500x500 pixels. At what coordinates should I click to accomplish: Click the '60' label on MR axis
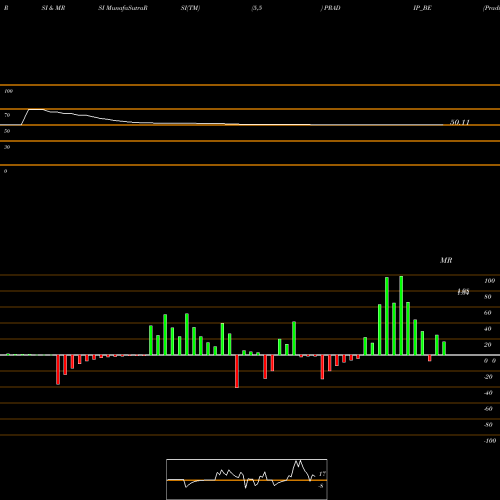pos(488,313)
